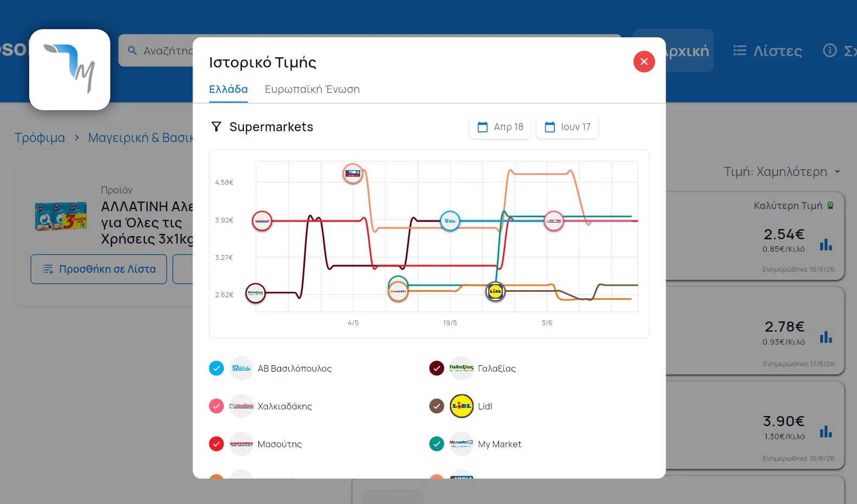Expand the Τιμή: Χαμηλότερη sort dropdown
This screenshot has width=857, height=504.
tap(782, 172)
